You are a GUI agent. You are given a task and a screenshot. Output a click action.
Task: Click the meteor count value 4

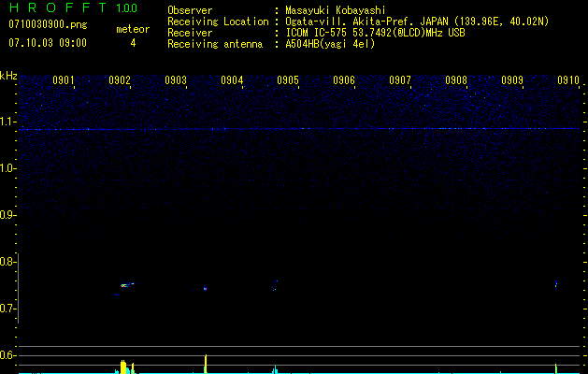133,43
